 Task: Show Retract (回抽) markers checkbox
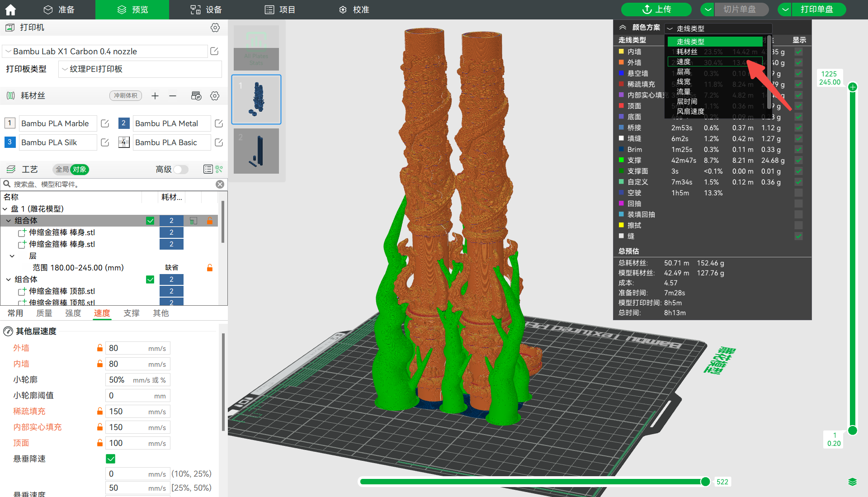click(799, 204)
